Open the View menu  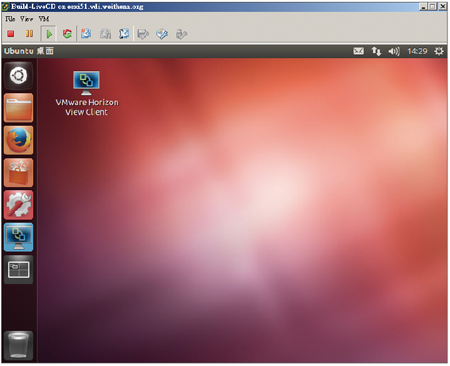point(27,19)
